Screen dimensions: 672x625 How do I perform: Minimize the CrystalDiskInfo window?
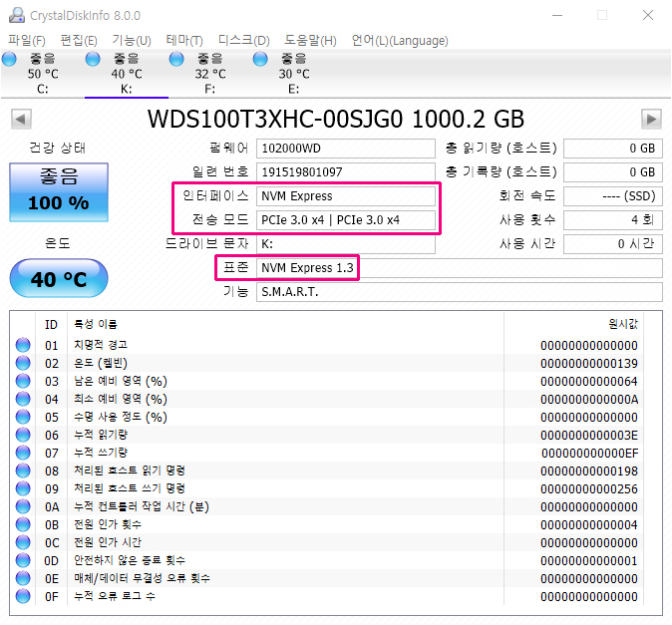557,15
